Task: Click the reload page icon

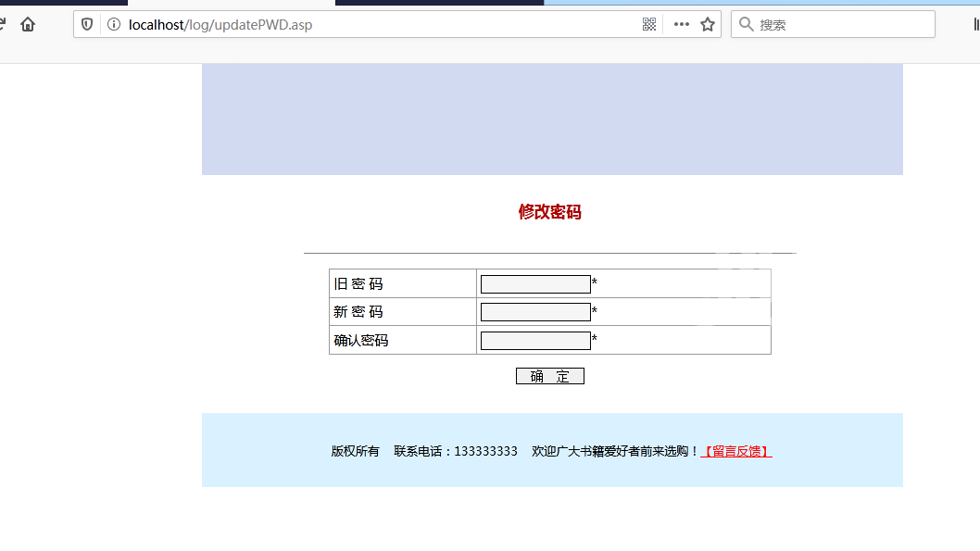Action: pyautogui.click(x=3, y=25)
